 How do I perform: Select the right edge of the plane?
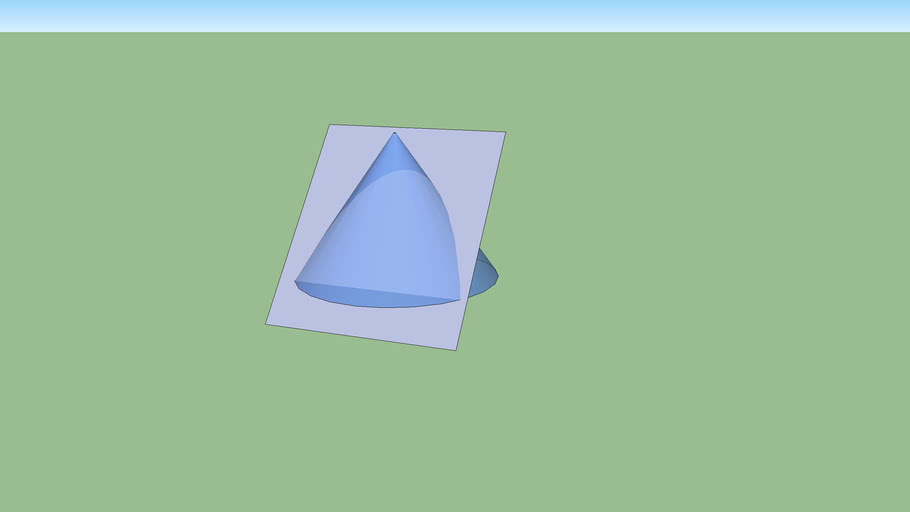click(x=481, y=241)
